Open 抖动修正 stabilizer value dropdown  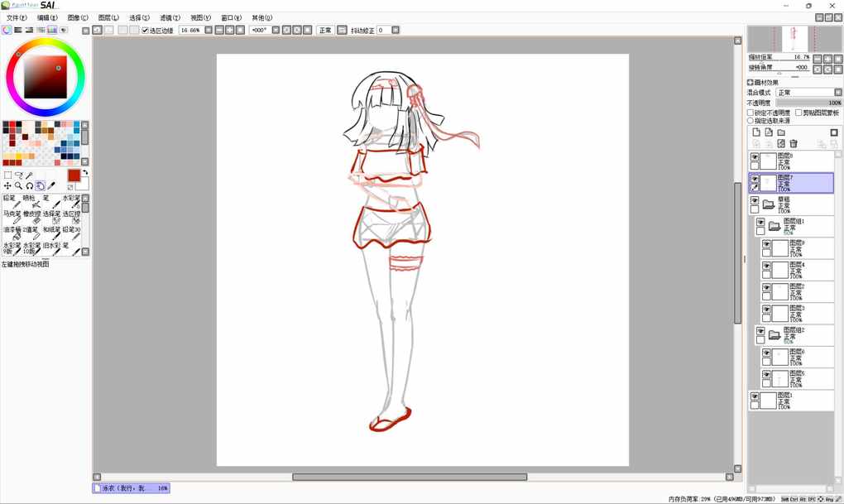[396, 30]
